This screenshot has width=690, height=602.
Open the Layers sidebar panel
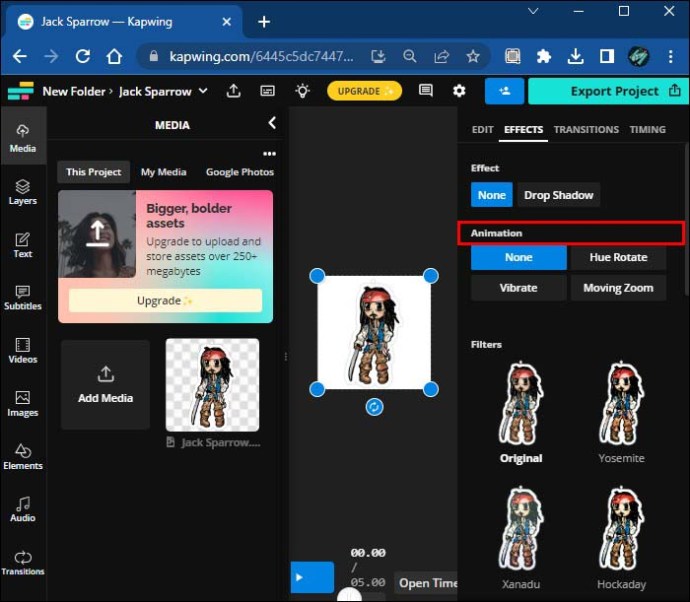(x=22, y=192)
